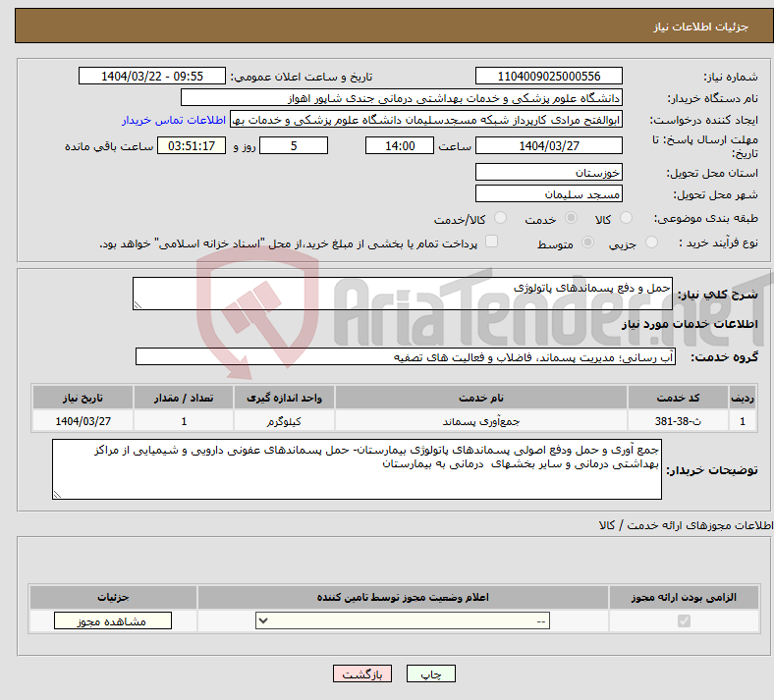Click the واحد اندازه گیری column header
The width and height of the screenshot is (774, 700).
point(284,398)
